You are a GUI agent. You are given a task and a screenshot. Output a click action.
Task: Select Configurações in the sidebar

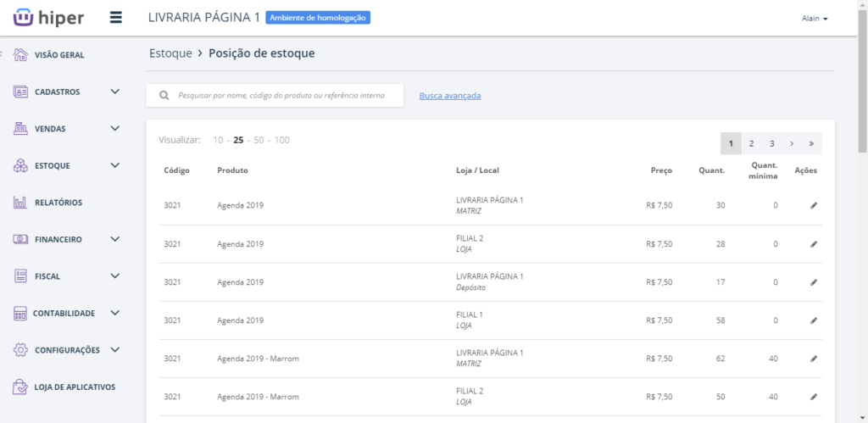pyautogui.click(x=67, y=350)
